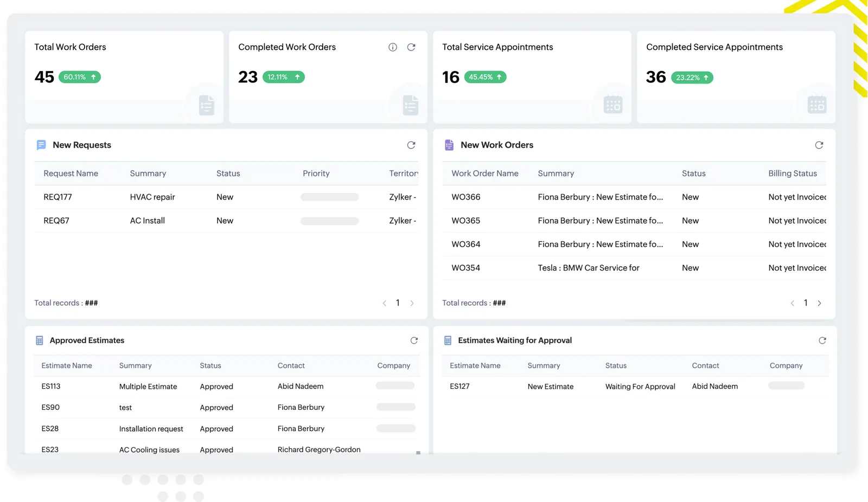Open estimate ES127
The height and width of the screenshot is (502, 868).
pyautogui.click(x=459, y=387)
